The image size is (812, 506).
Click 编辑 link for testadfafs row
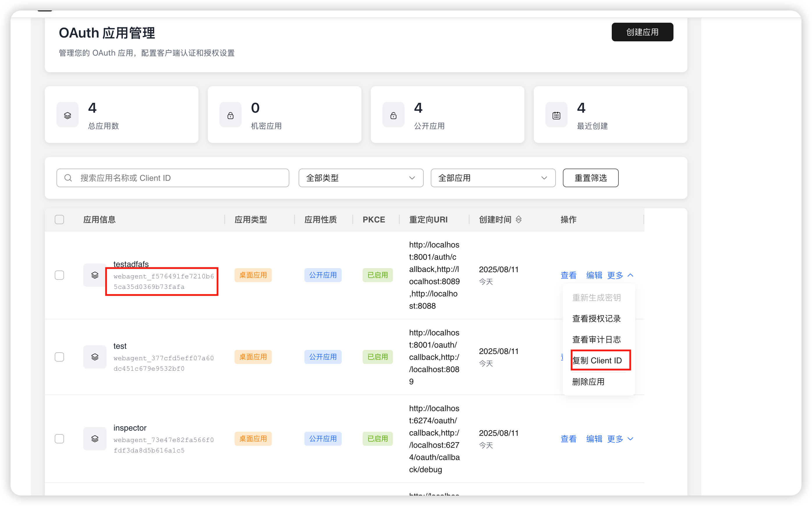tap(594, 275)
